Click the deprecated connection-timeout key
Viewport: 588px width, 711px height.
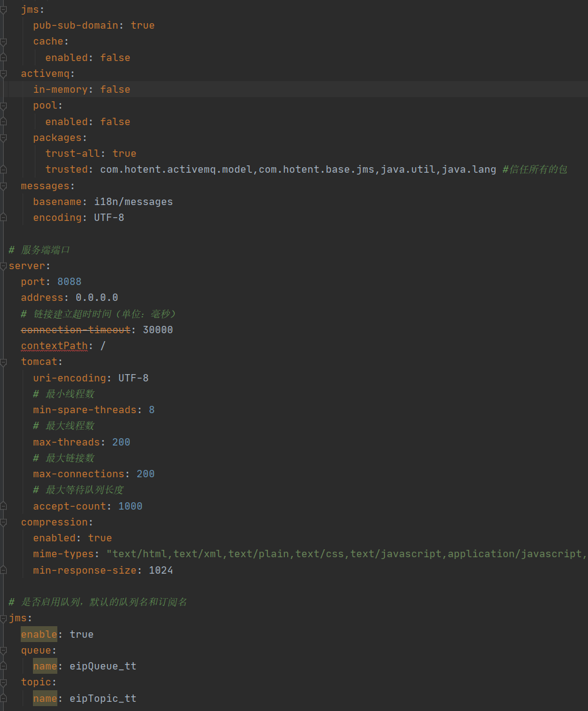76,330
